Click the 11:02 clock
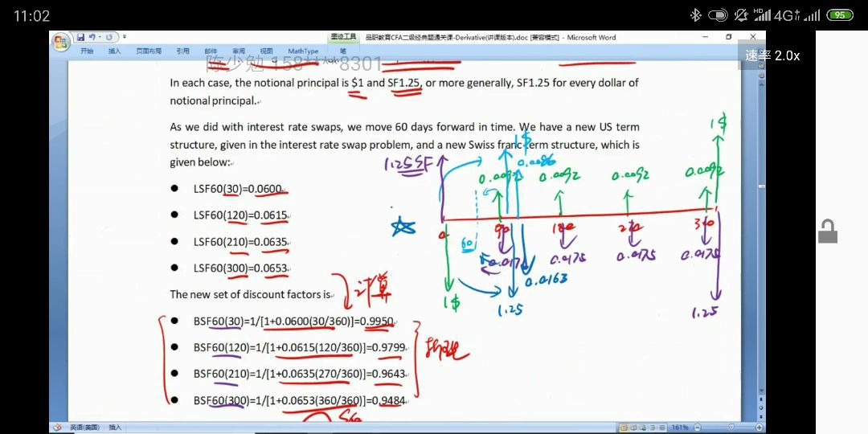The width and height of the screenshot is (868, 434). coord(31,16)
